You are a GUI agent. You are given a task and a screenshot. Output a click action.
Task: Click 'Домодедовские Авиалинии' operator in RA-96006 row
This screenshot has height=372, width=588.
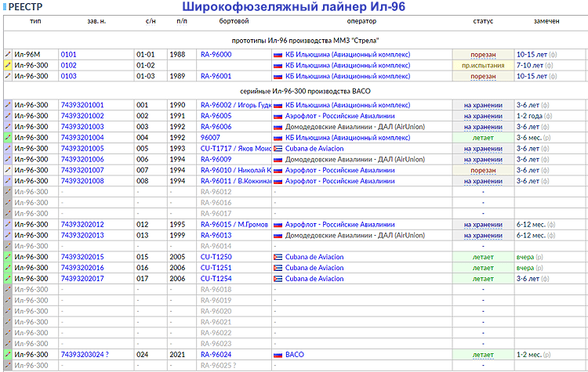point(354,127)
